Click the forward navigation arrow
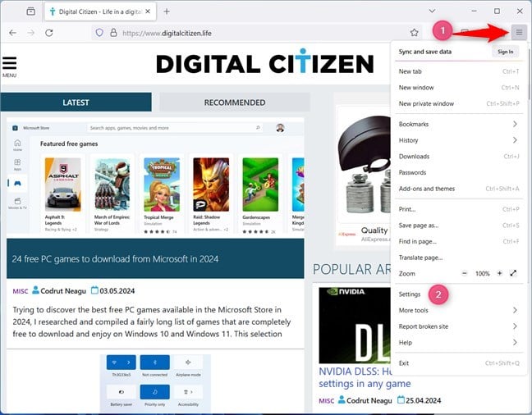532x415 pixels. (31, 33)
